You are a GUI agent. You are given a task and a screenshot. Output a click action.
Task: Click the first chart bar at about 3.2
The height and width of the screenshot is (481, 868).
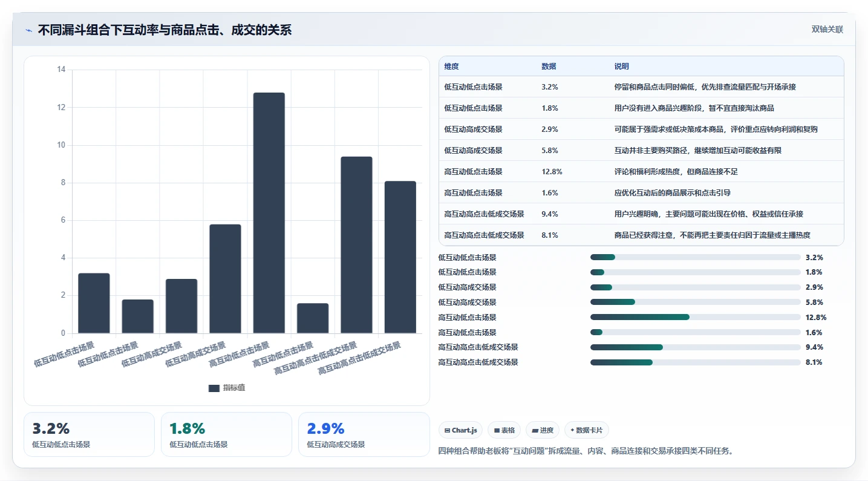coord(94,303)
